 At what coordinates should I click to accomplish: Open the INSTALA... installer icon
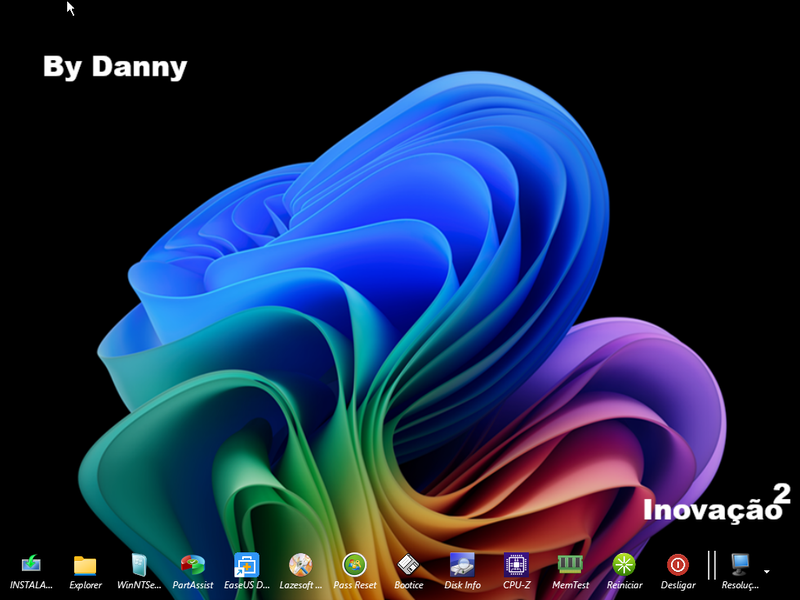point(31,565)
